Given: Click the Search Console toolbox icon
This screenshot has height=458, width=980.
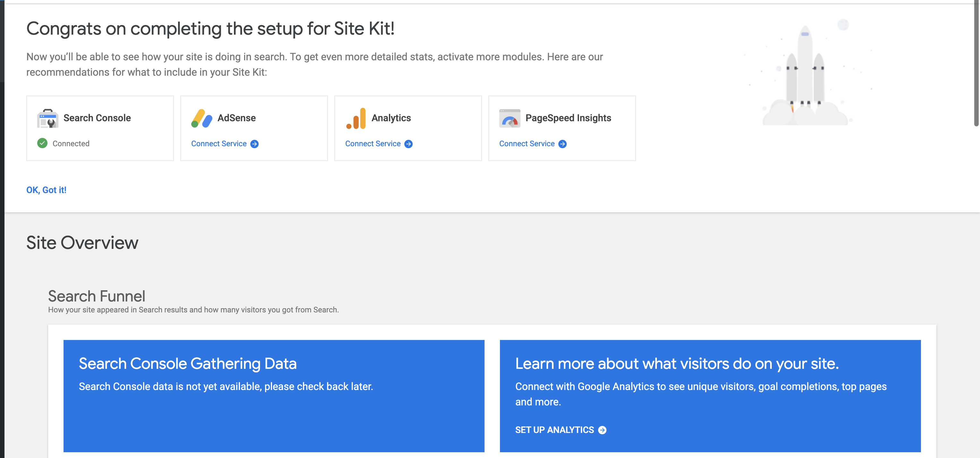Looking at the screenshot, I should (x=47, y=118).
